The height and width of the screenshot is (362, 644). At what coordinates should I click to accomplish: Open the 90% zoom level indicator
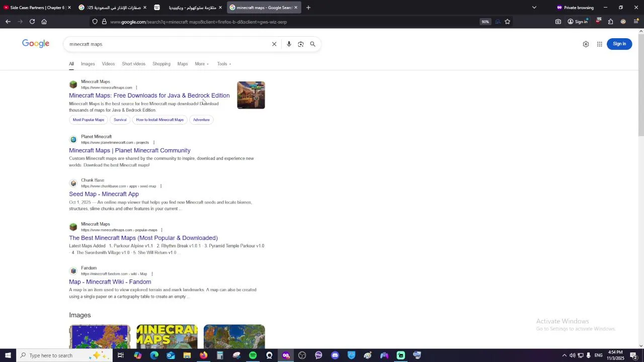pos(485,22)
